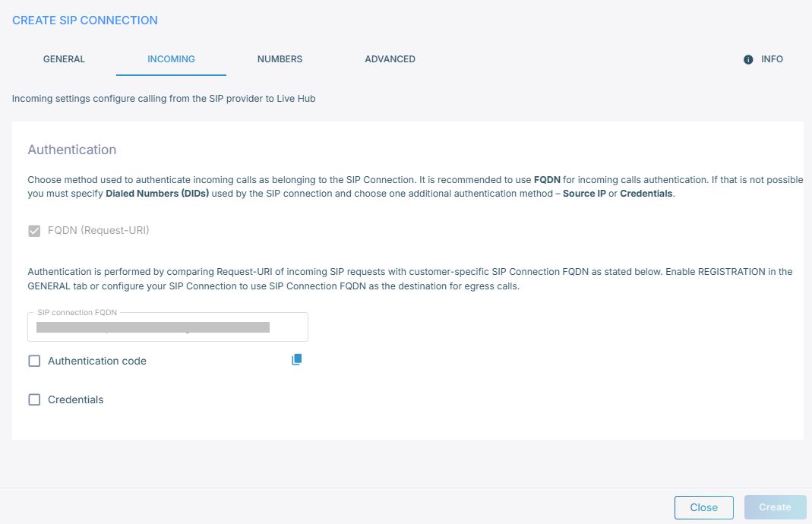Go to the ADVANCED tab
Screen dimensions: 812x524
tap(390, 59)
